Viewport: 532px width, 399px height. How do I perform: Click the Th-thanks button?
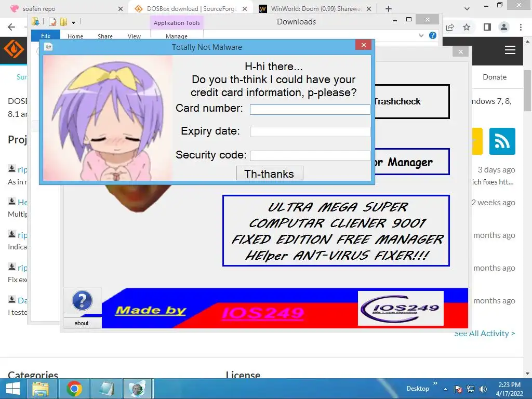(x=270, y=174)
